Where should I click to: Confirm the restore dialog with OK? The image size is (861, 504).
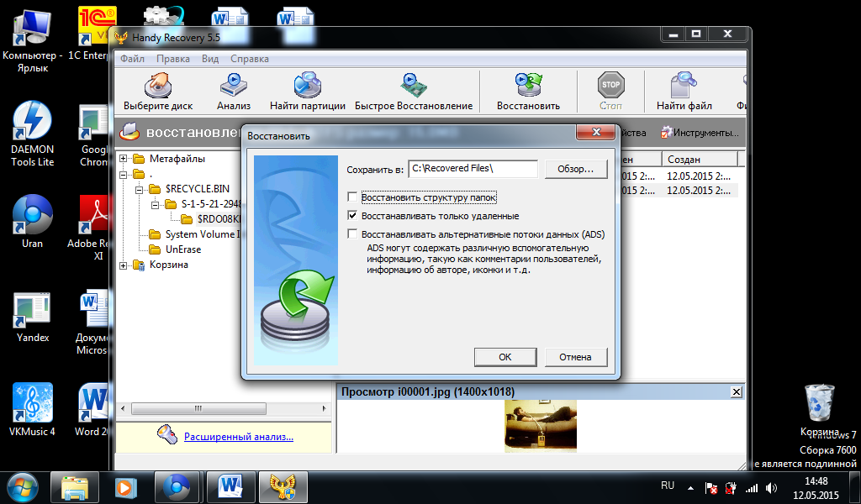pyautogui.click(x=505, y=357)
